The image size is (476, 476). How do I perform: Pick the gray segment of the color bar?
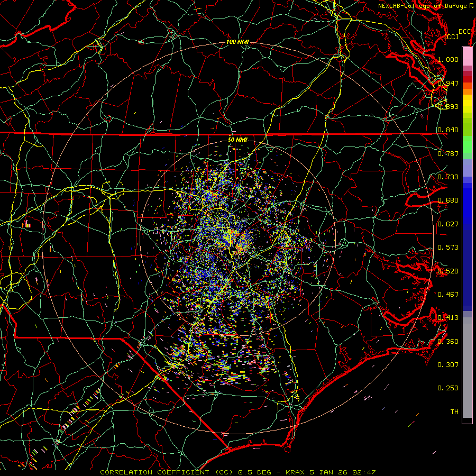pos(467,368)
